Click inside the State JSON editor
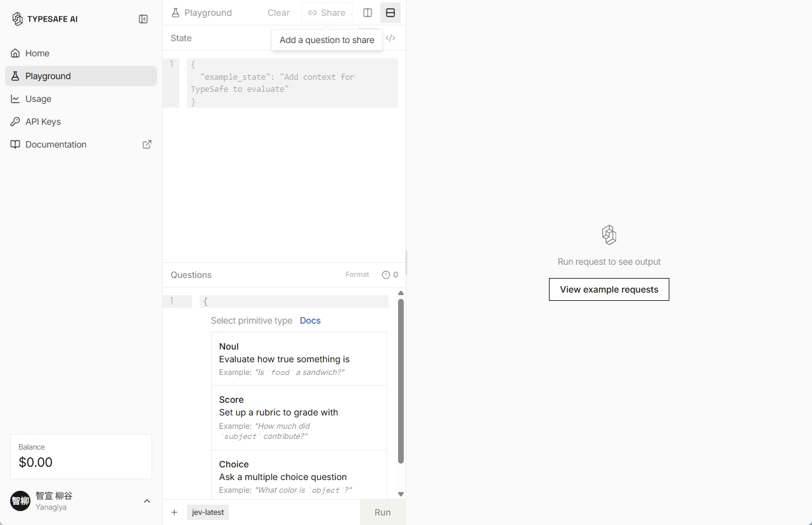The height and width of the screenshot is (525, 812). (292, 83)
